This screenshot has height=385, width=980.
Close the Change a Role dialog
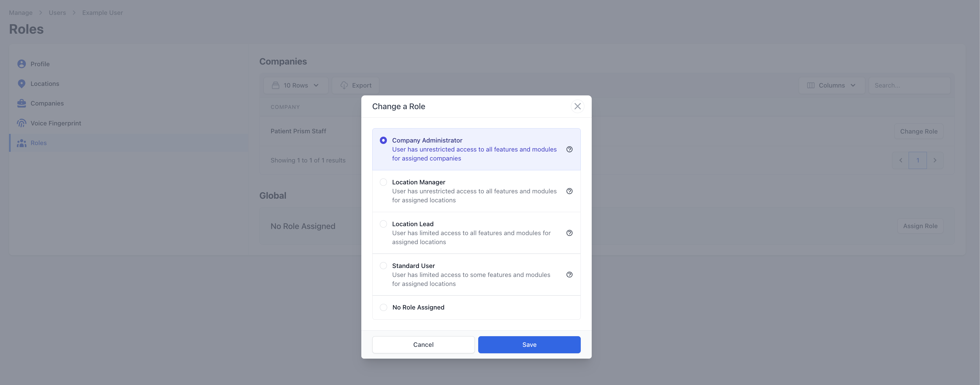point(577,106)
